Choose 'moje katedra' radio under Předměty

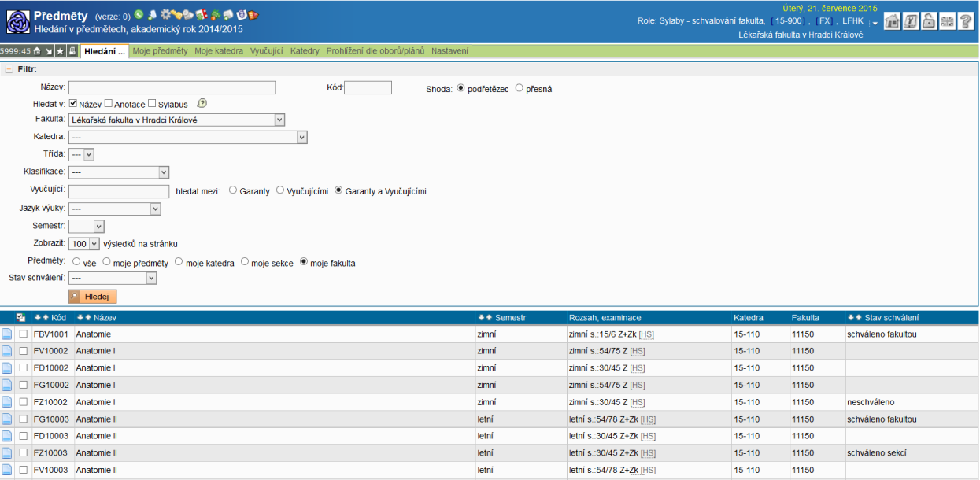tap(179, 262)
